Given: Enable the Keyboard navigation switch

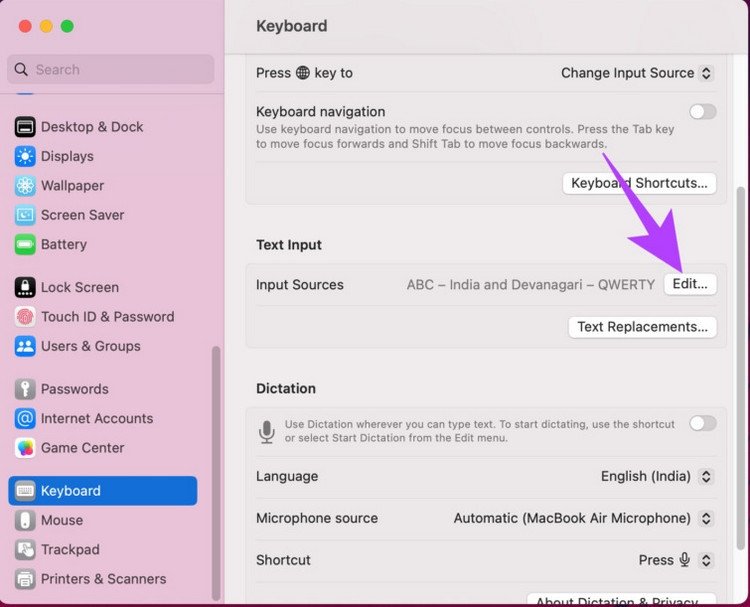Looking at the screenshot, I should 703,112.
